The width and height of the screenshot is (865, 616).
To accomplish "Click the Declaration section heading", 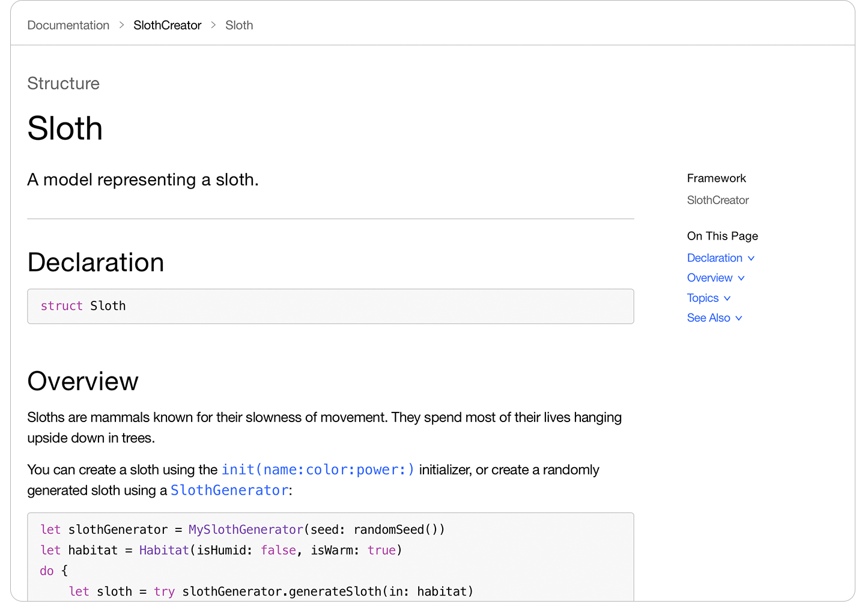I will coord(96,262).
